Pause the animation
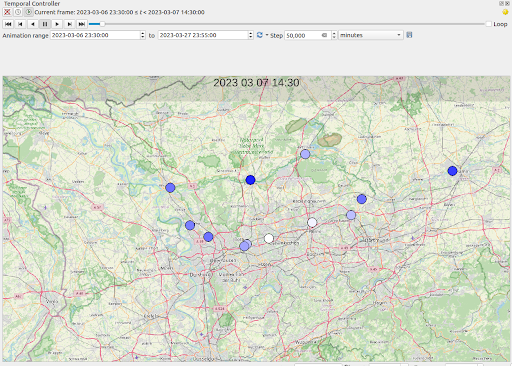This screenshot has width=512, height=366. click(x=45, y=24)
